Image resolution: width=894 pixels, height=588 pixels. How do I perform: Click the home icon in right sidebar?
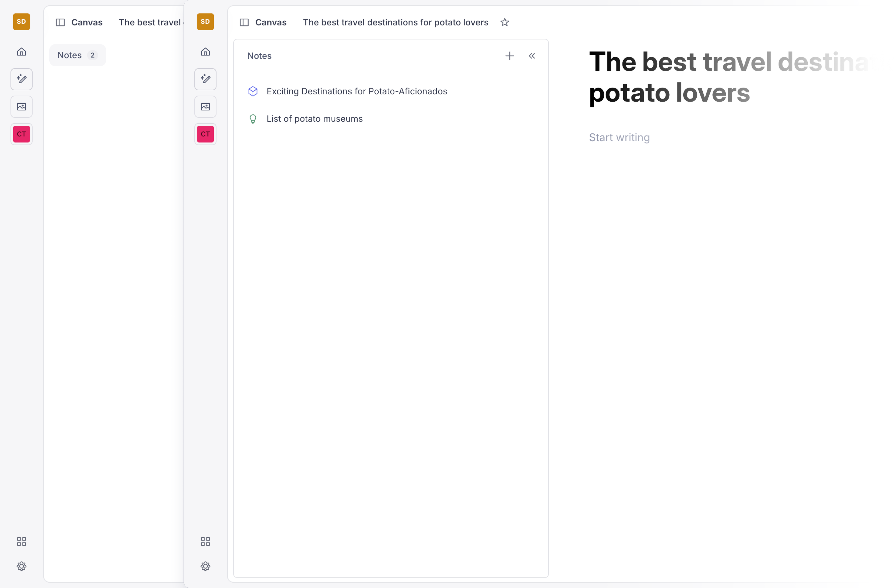tap(205, 52)
